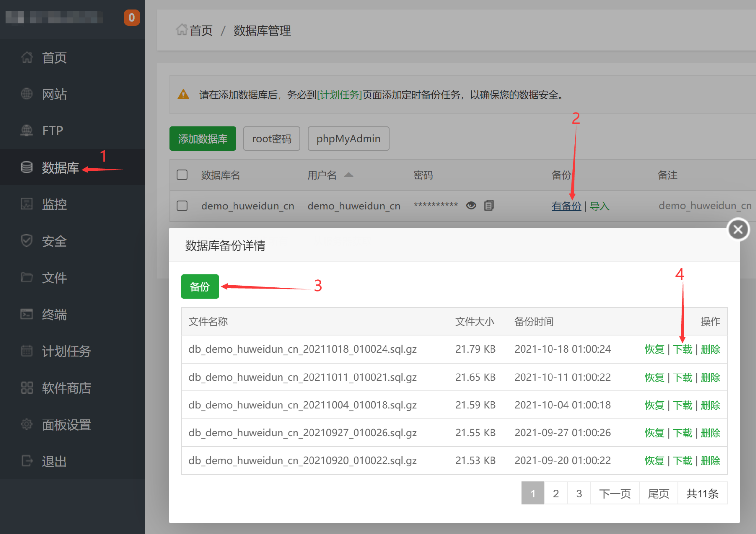This screenshot has width=756, height=534.
Task: Tick the select-all checkbox in table header
Action: 182,175
